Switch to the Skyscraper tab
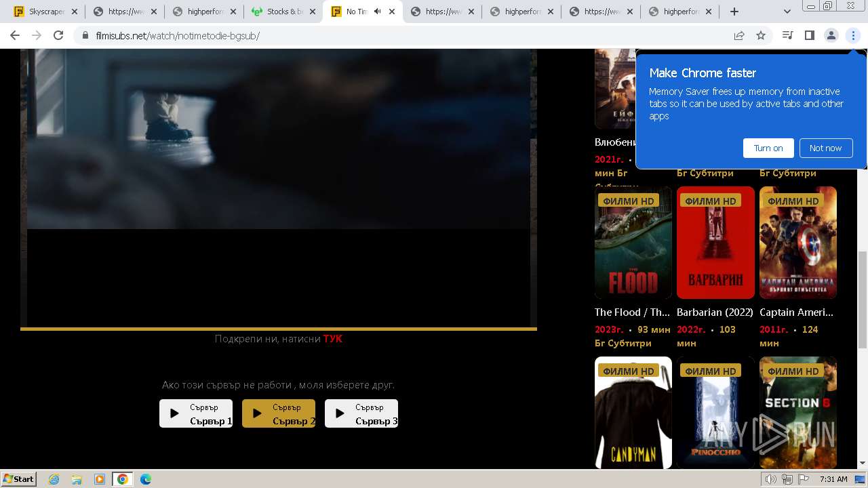868x488 pixels. 45,12
